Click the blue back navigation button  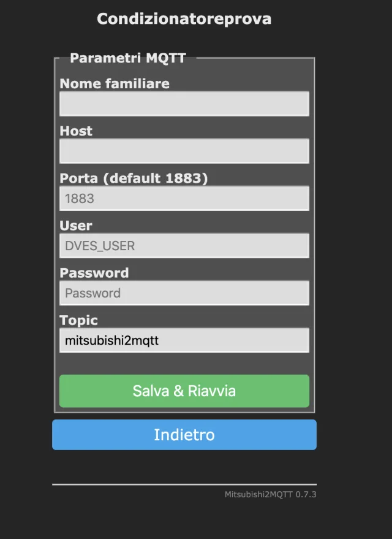pos(184,435)
